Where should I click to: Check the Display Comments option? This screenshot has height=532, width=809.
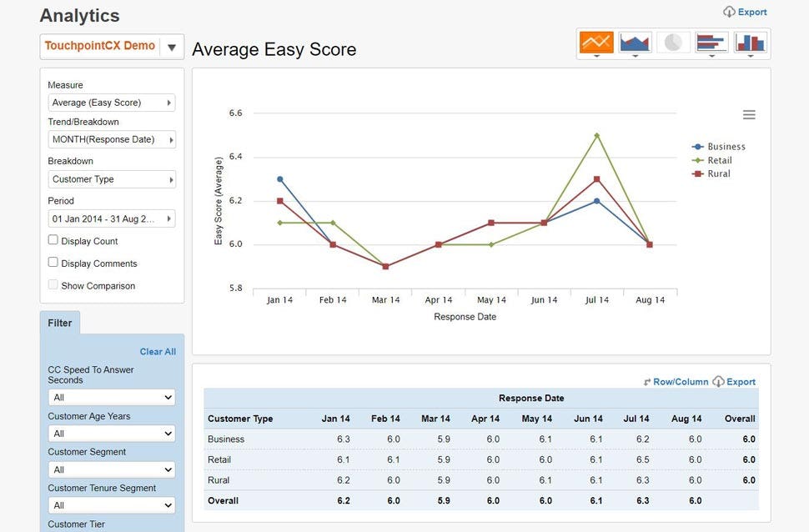point(51,263)
